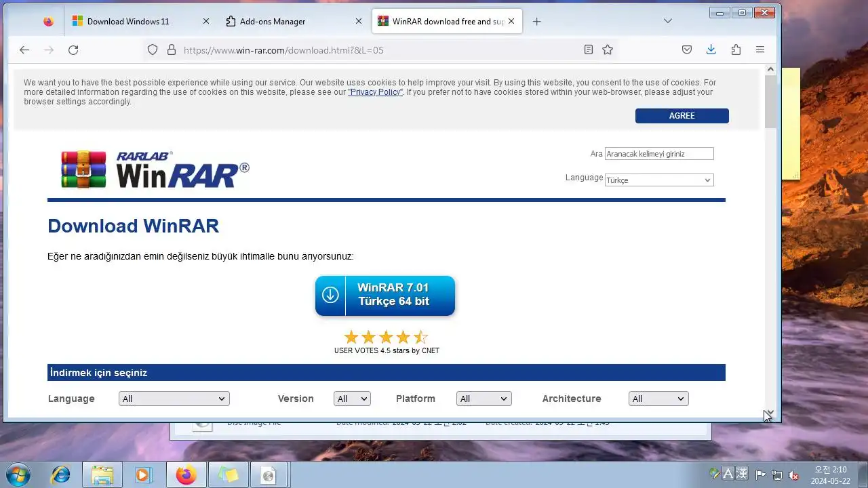The width and height of the screenshot is (868, 488).
Task: Click the AGREE cookies button
Action: pos(682,116)
